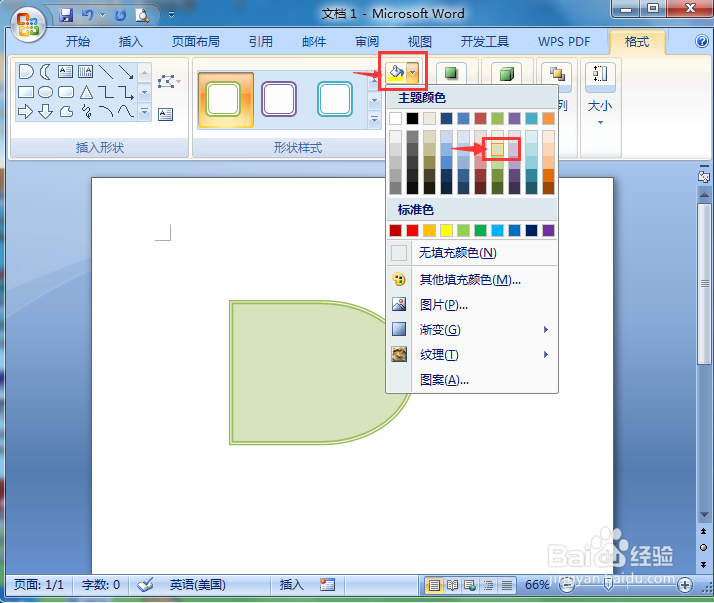714x603 pixels.
Task: Switch to Full Screen Reading view
Action: coord(452,585)
